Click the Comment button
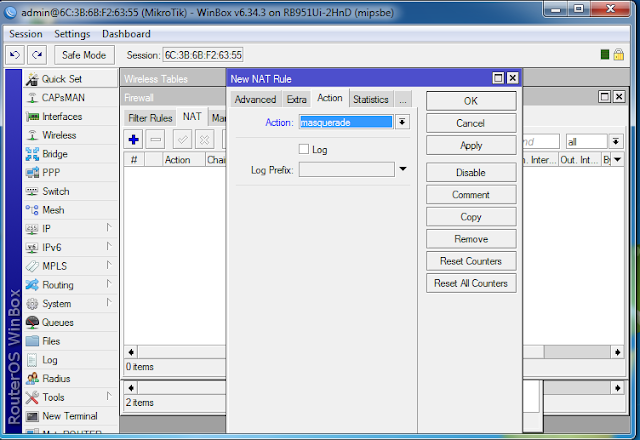640x440 pixels. coord(471,195)
